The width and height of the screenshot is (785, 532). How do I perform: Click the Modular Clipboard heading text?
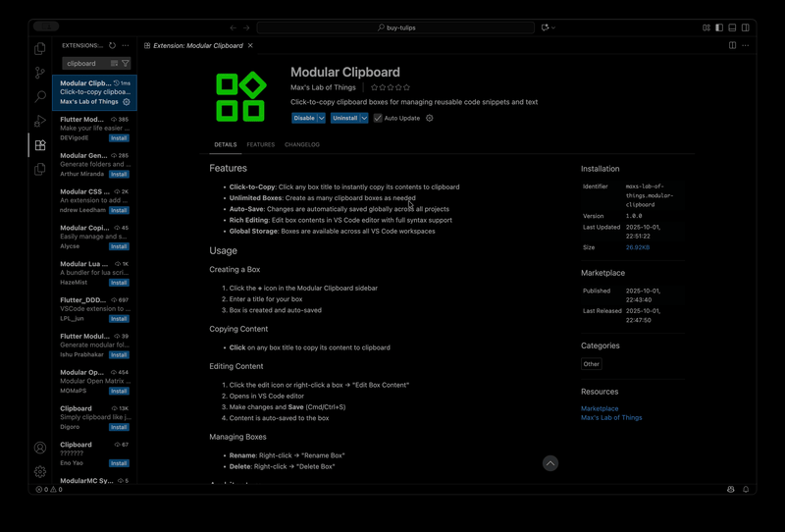coord(345,72)
